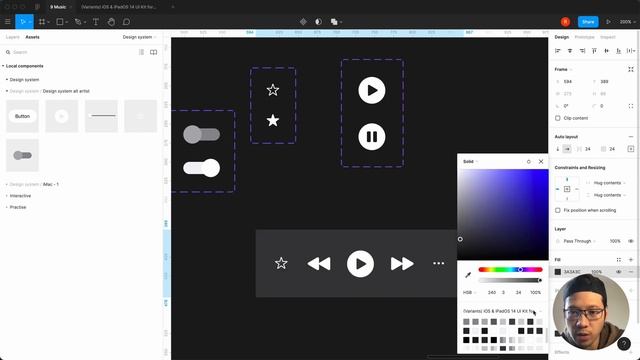Image resolution: width=640 pixels, height=360 pixels.
Task: Select the Text tool
Action: click(96, 22)
